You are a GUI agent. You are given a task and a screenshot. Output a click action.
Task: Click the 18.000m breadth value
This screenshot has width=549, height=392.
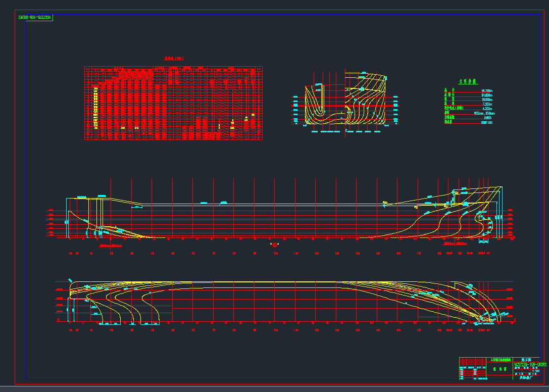click(487, 100)
